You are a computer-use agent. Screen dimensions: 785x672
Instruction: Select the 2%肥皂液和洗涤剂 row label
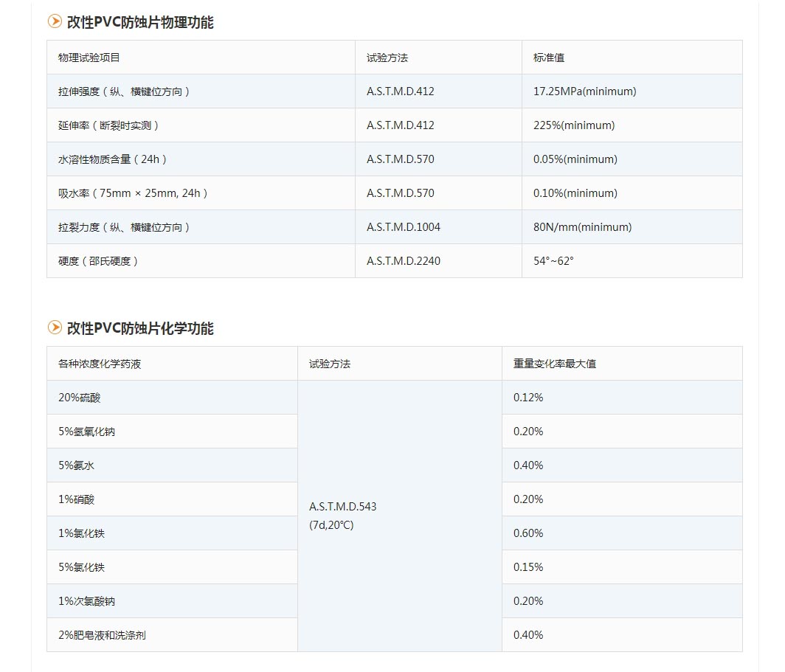coord(102,635)
